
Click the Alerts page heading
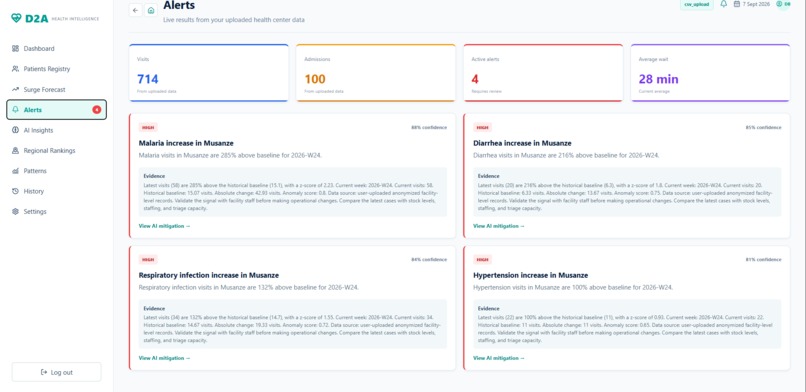pyautogui.click(x=179, y=6)
